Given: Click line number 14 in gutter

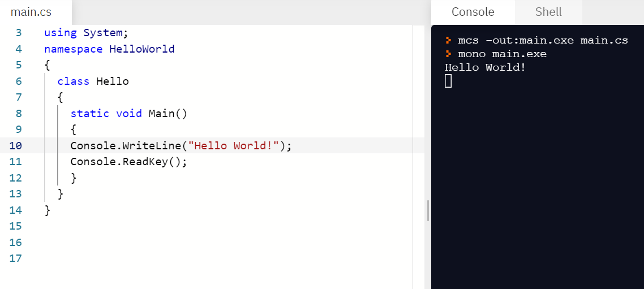Looking at the screenshot, I should tap(15, 210).
